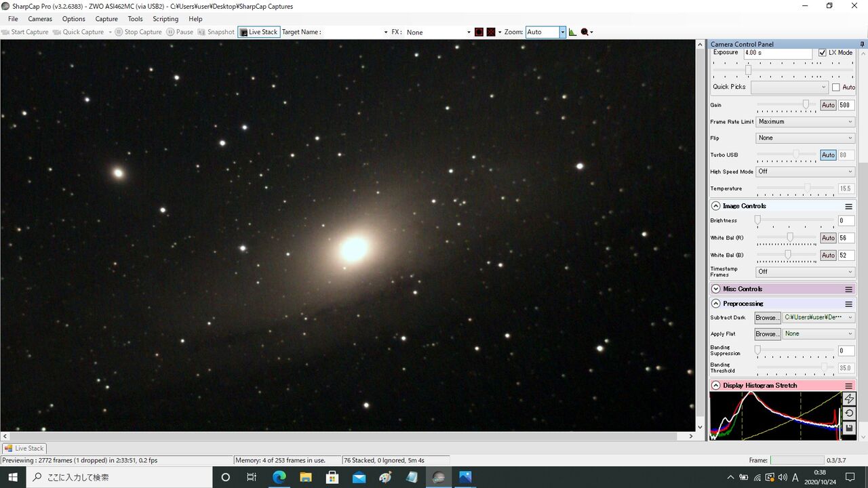Reset the histogram stretch with circular arrow
868x488 pixels.
[x=849, y=413]
